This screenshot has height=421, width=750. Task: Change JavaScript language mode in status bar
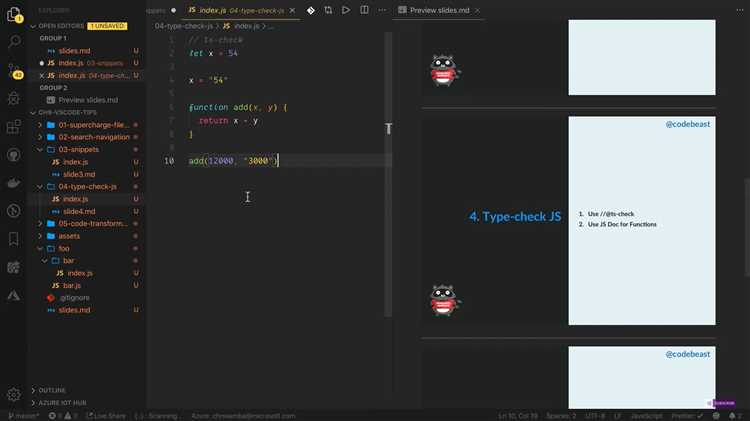647,416
